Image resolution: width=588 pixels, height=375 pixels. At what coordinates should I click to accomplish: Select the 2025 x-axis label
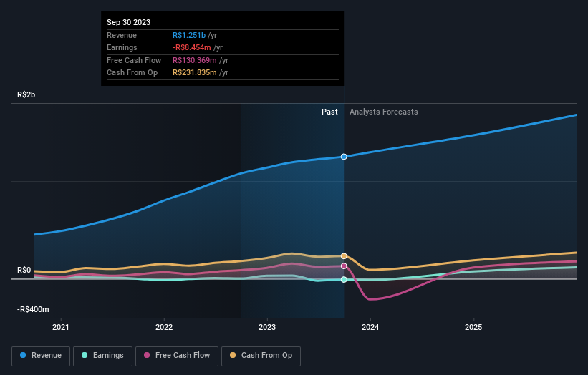(x=473, y=328)
